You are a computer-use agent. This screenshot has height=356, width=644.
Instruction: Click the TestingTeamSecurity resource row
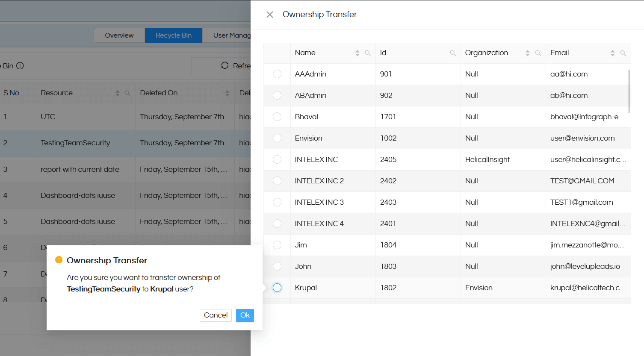[x=125, y=143]
